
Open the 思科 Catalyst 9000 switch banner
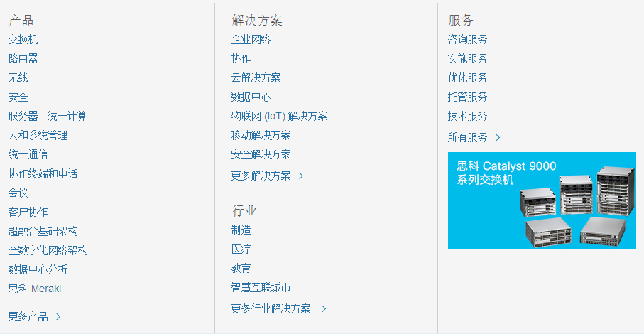541,200
